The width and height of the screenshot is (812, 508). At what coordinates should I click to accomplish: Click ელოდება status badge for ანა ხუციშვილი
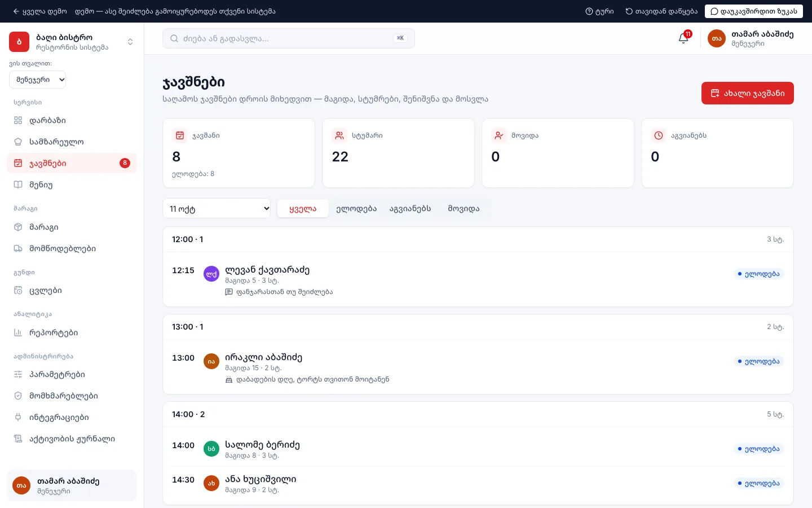(758, 483)
